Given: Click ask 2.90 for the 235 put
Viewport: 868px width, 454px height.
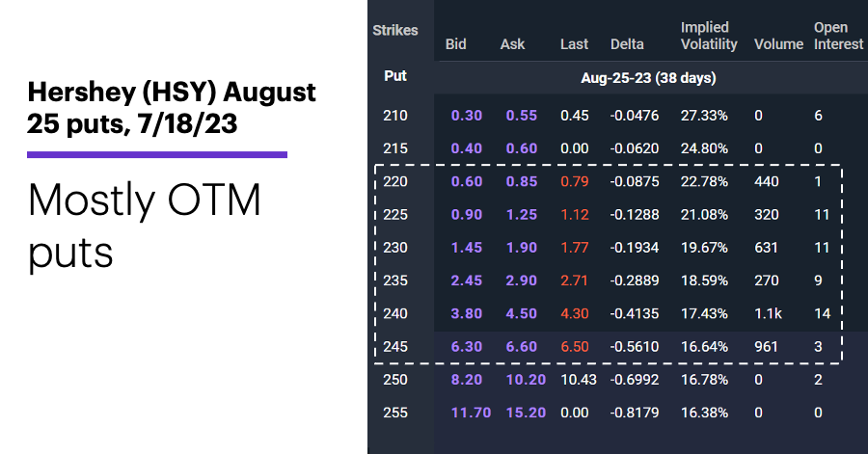Looking at the screenshot, I should pyautogui.click(x=522, y=280).
